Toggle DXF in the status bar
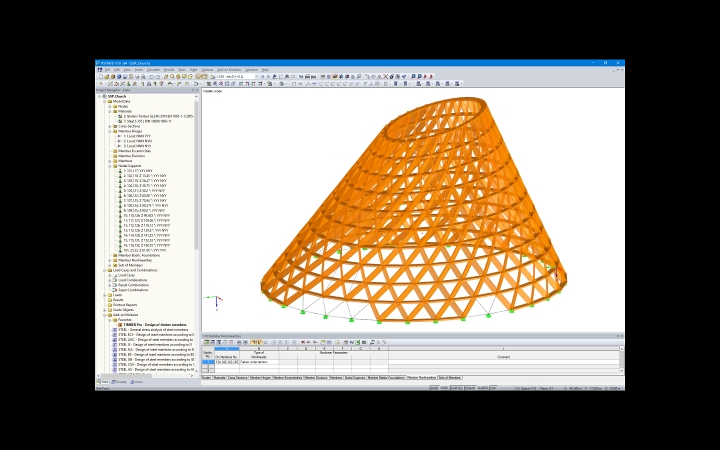The width and height of the screenshot is (720, 450). pyautogui.click(x=493, y=388)
